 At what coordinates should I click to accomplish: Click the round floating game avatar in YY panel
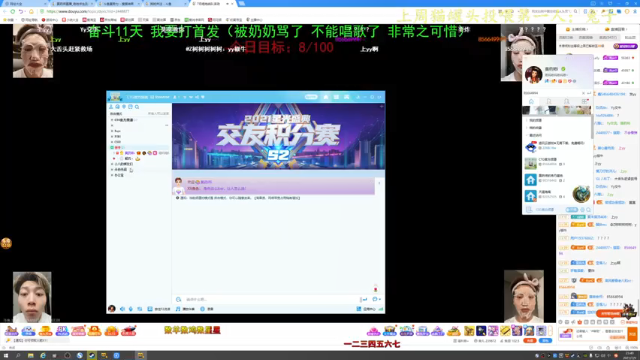(581, 194)
